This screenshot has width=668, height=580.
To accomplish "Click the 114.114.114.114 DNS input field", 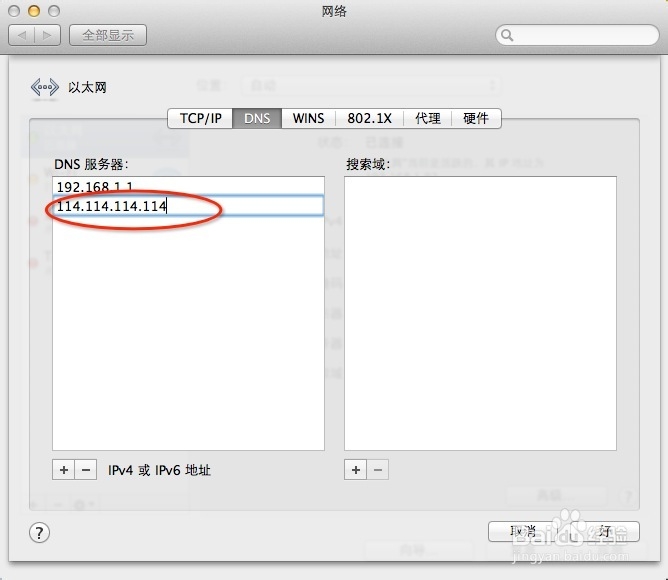I will pos(188,206).
